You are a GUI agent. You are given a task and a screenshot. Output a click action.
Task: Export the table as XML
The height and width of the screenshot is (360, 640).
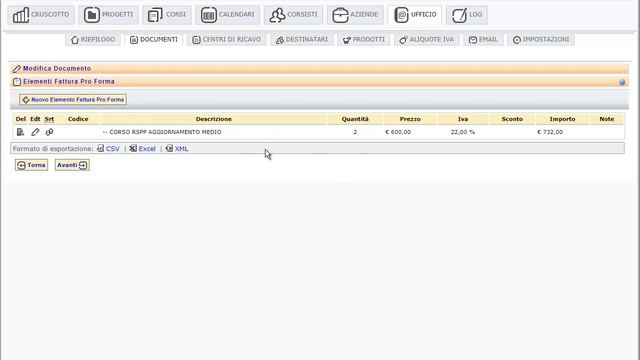click(177, 149)
